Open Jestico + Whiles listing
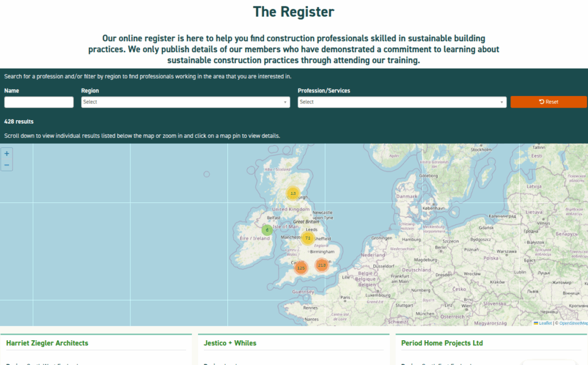 coord(230,343)
